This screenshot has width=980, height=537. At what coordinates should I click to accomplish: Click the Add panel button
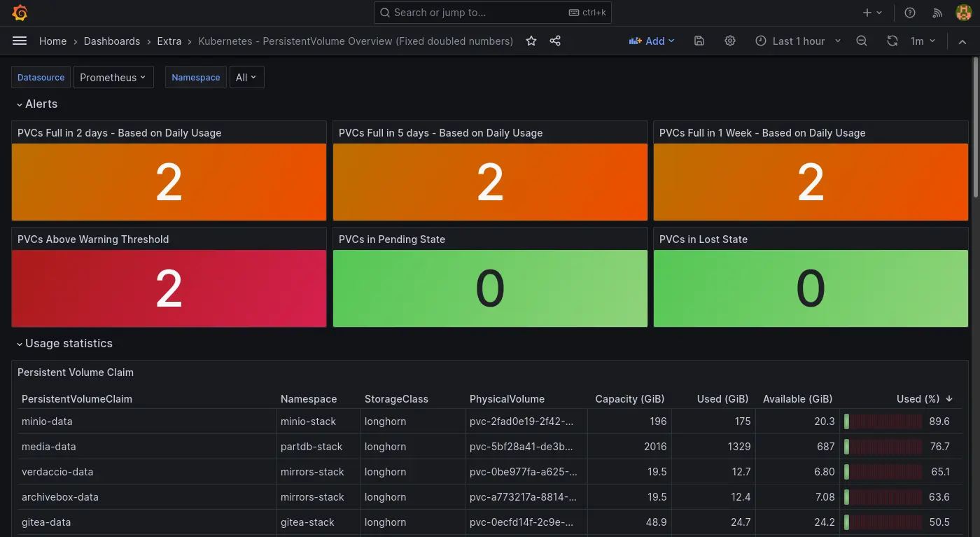[651, 41]
